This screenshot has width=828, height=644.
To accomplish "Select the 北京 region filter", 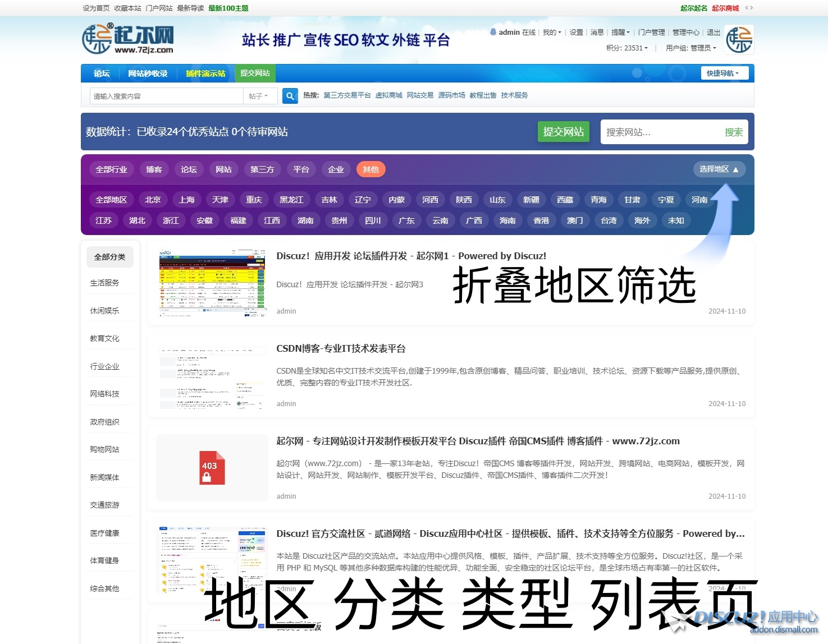I will click(x=153, y=200).
